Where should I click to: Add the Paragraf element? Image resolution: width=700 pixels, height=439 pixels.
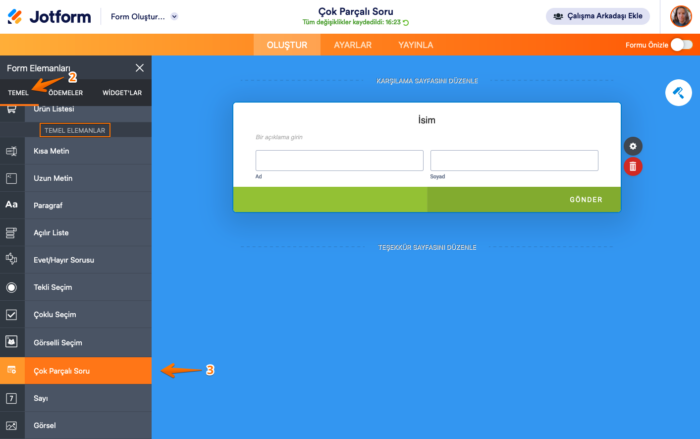click(88, 205)
